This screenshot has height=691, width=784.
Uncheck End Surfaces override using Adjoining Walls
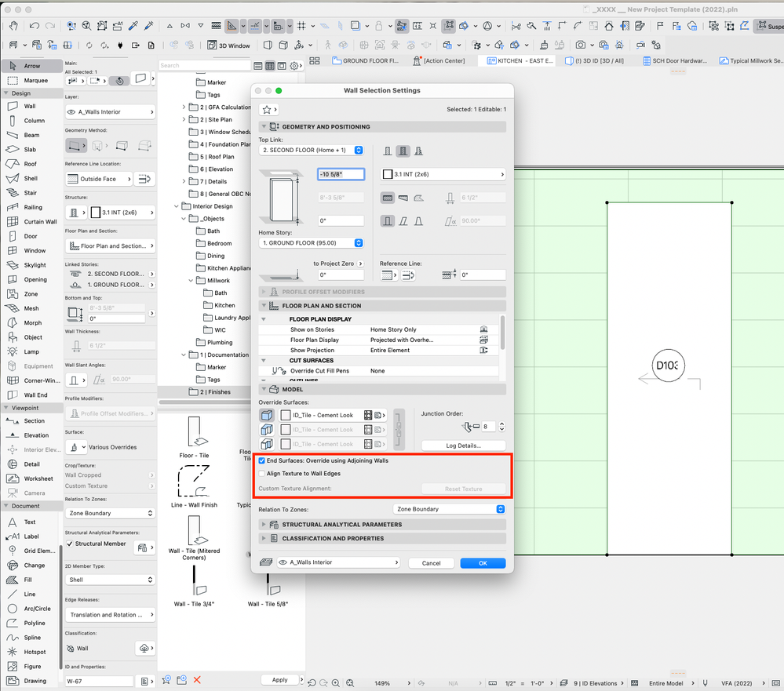[262, 460]
